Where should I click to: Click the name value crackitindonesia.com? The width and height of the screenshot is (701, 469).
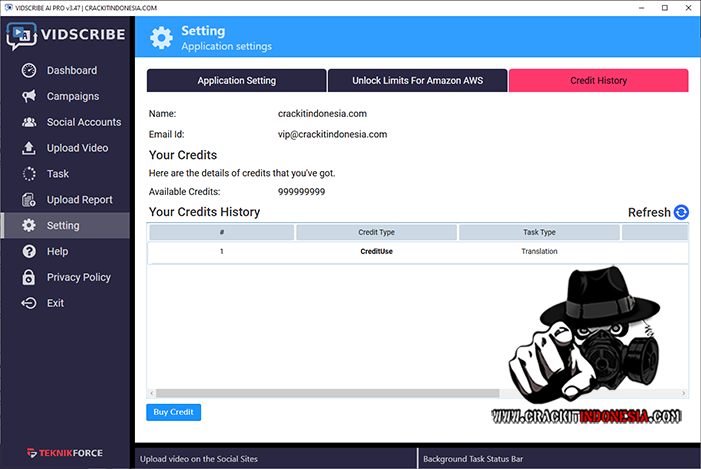click(x=322, y=114)
